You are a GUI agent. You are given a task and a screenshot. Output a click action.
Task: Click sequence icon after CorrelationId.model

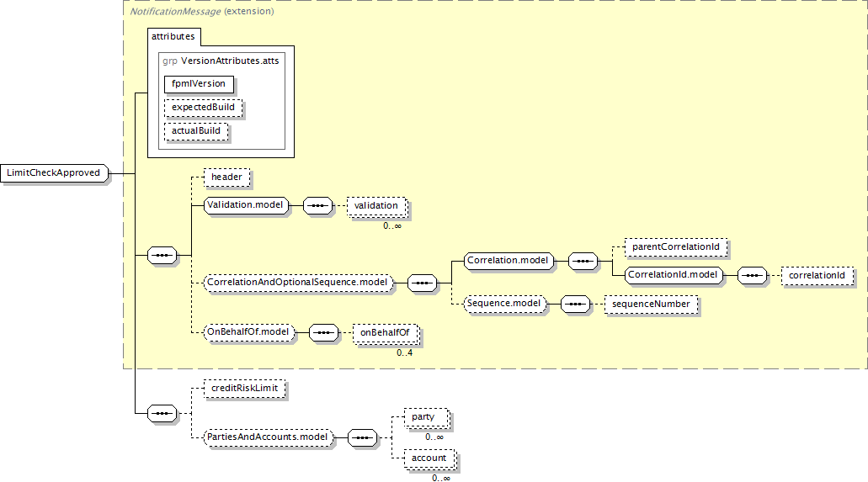tap(753, 276)
